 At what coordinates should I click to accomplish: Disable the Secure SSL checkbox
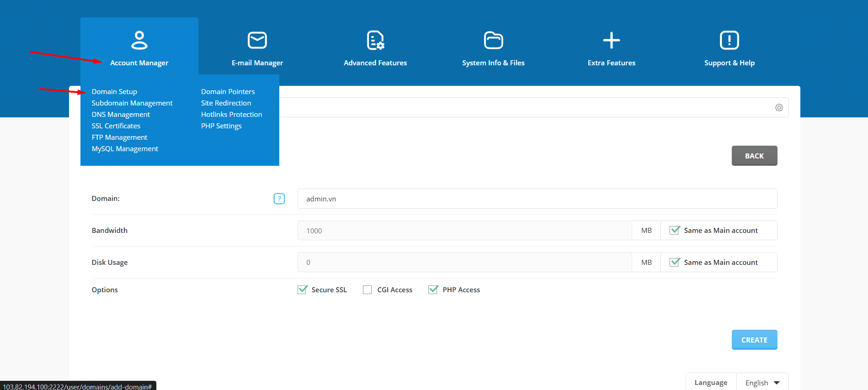point(302,290)
